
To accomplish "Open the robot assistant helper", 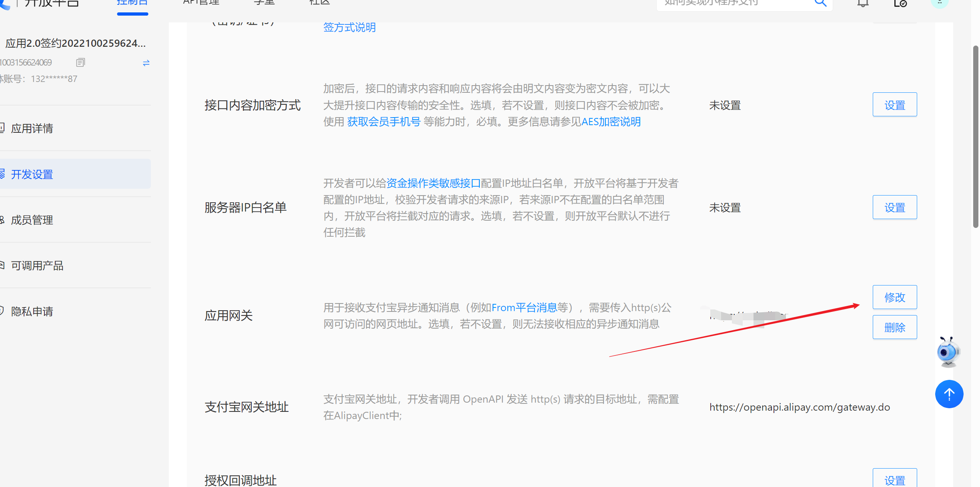I will (948, 352).
